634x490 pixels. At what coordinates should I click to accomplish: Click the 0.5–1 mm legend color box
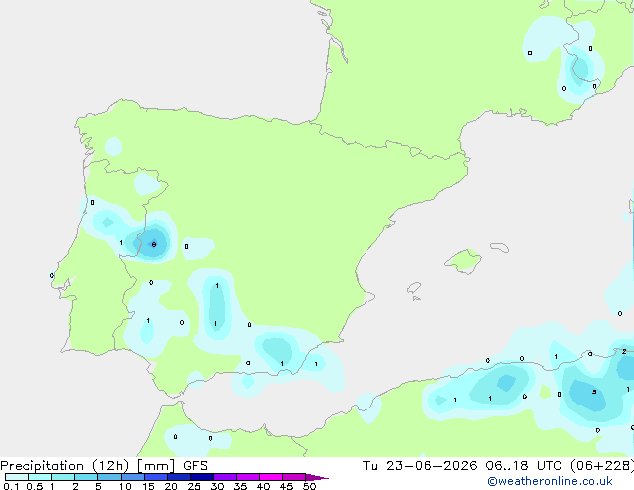[x=40, y=477]
